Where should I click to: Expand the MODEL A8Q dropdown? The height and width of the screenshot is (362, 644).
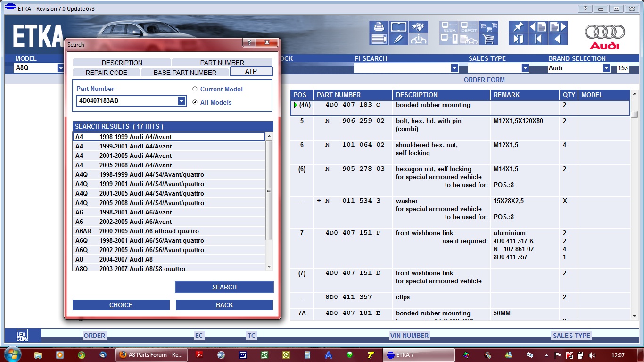(60, 68)
